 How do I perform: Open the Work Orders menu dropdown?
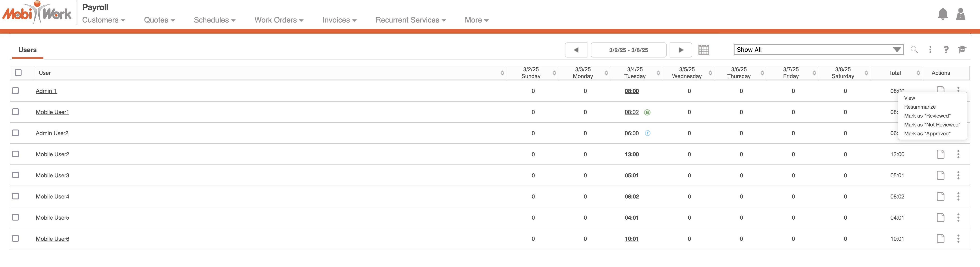278,20
